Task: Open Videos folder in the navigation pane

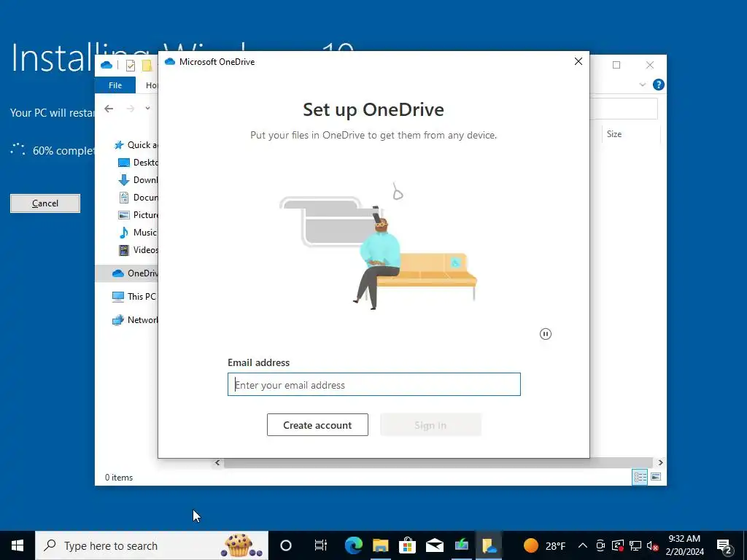Action: (x=138, y=249)
